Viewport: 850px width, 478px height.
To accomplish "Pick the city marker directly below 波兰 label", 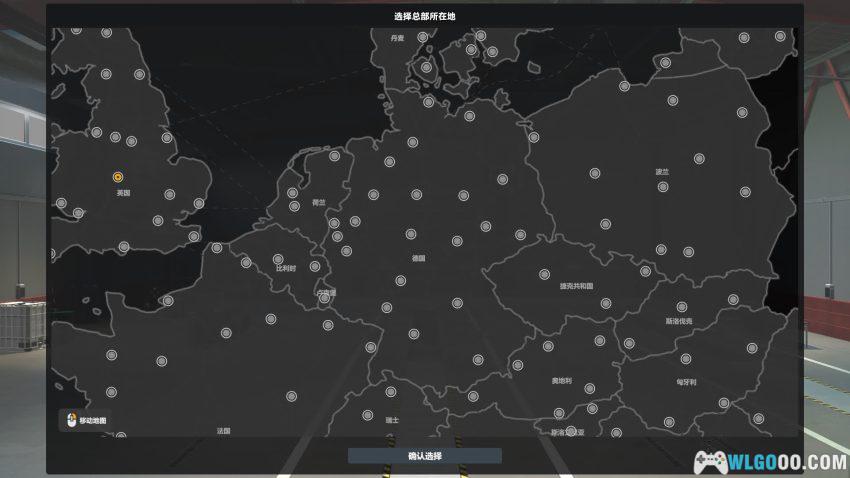I will [662, 187].
